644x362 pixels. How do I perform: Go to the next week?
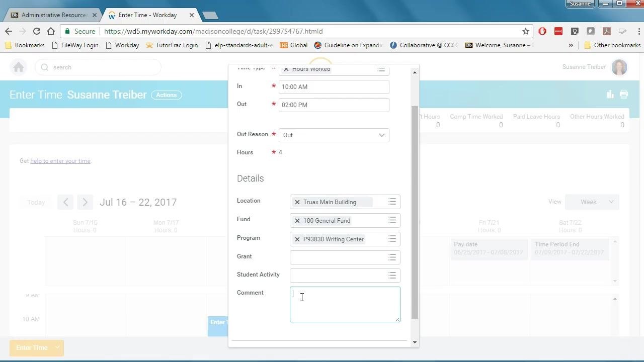pyautogui.click(x=85, y=202)
